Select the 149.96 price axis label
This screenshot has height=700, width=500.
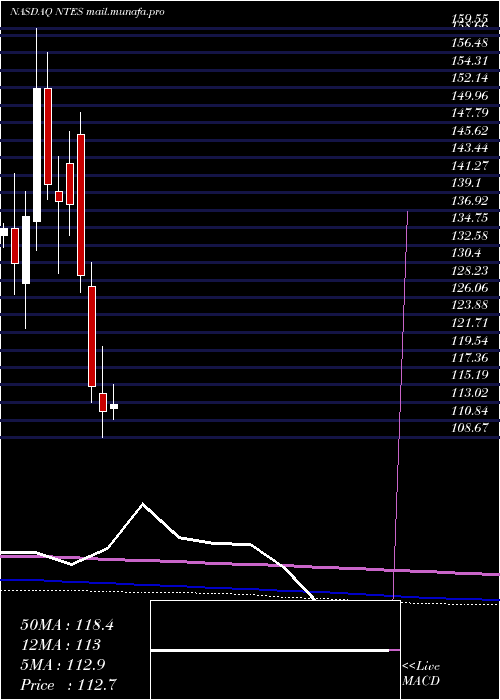coord(470,96)
